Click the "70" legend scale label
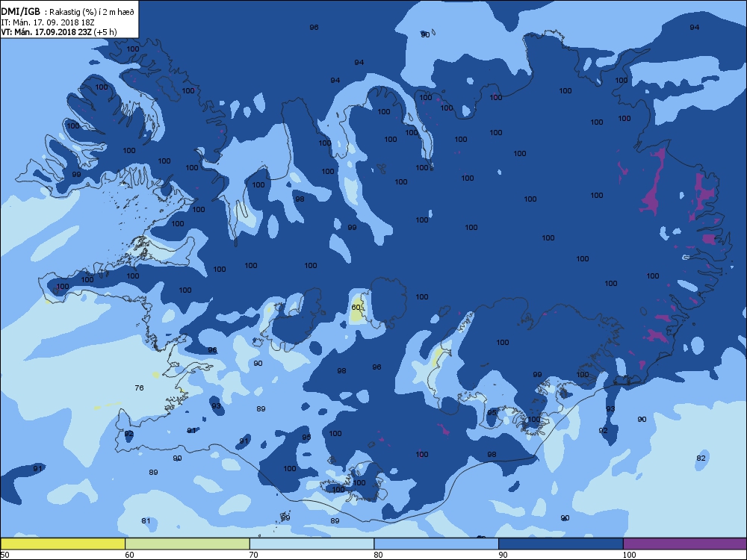The height and width of the screenshot is (560, 747). point(254,555)
